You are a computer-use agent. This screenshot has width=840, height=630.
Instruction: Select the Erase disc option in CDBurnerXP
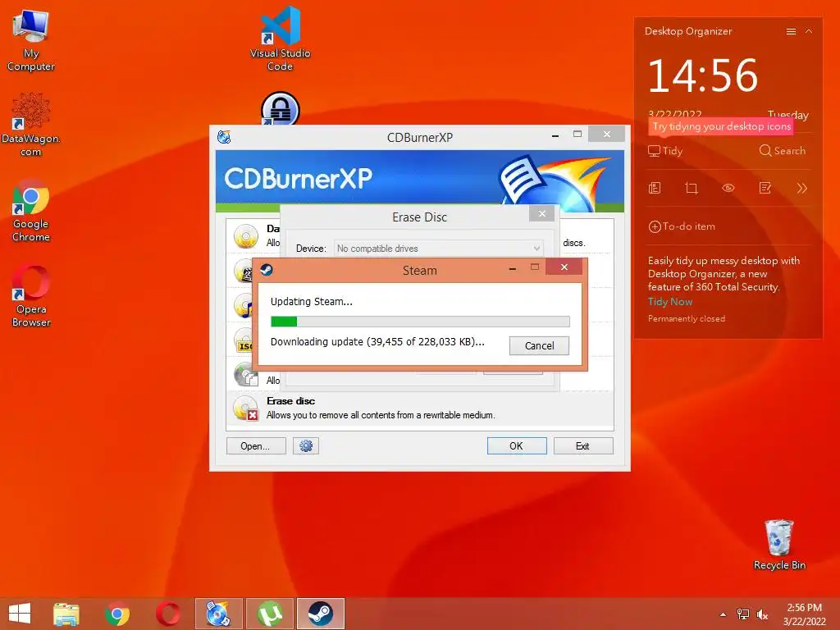tap(420, 409)
